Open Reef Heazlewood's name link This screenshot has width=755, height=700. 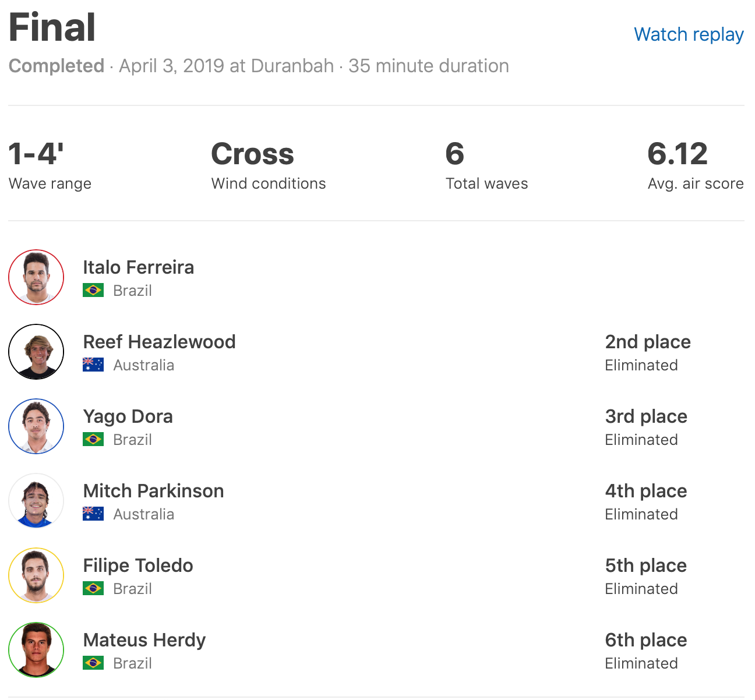[x=159, y=342]
